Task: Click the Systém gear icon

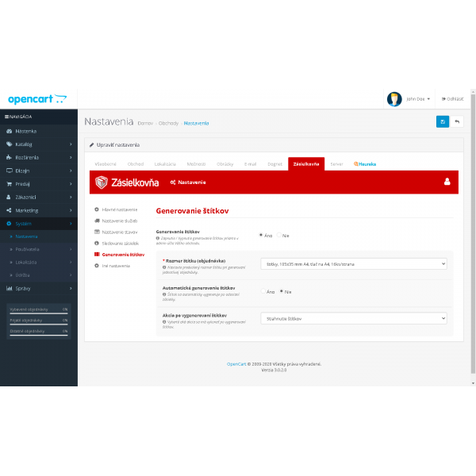Action: (9, 224)
